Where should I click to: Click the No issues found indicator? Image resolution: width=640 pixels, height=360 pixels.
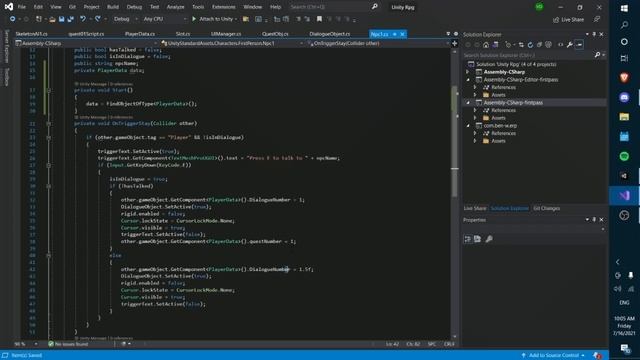click(68, 344)
